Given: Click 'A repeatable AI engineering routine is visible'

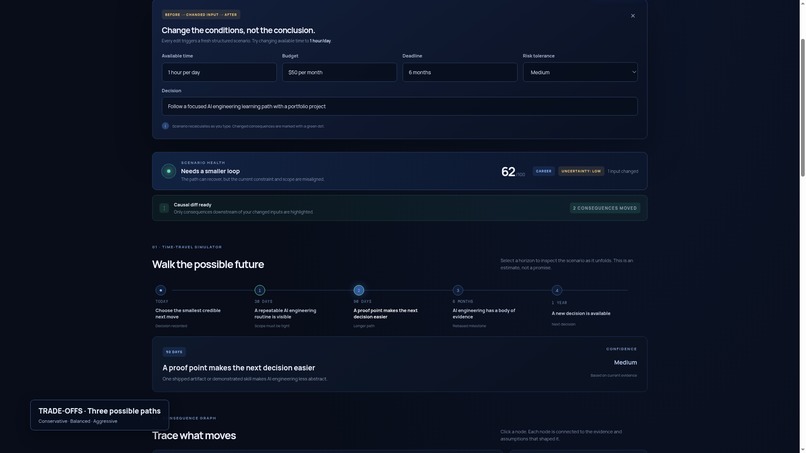Looking at the screenshot, I should tap(285, 314).
